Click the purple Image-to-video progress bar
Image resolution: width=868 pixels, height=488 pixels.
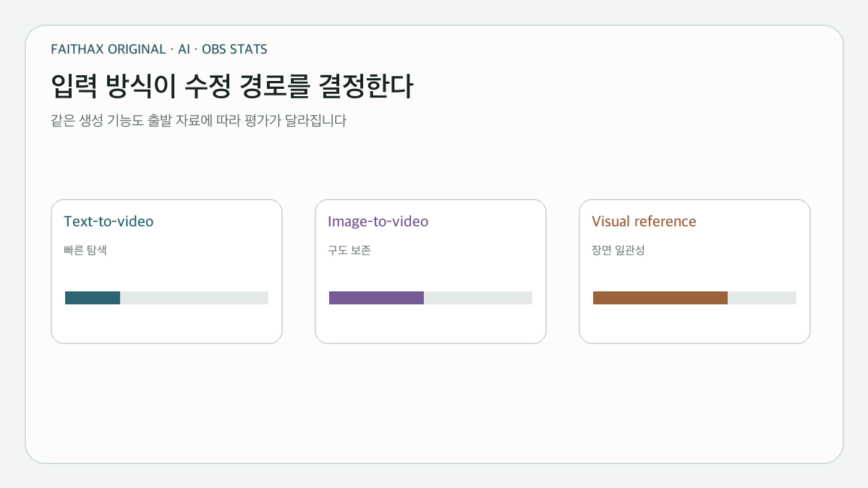(x=430, y=298)
